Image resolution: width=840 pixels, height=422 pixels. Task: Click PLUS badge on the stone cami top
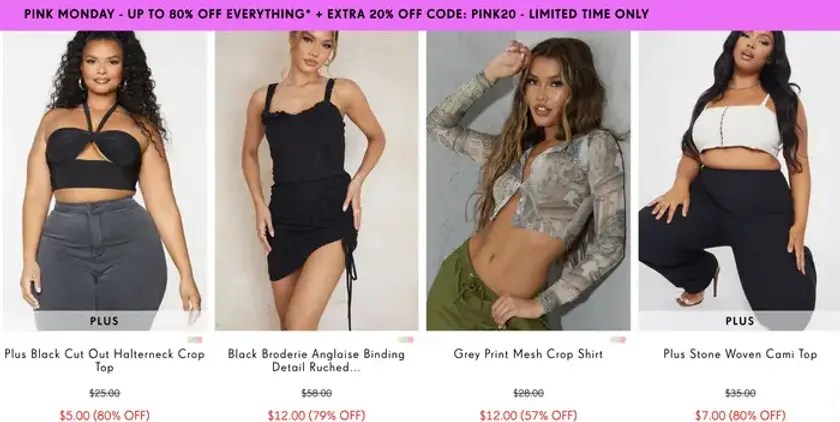[x=739, y=321]
